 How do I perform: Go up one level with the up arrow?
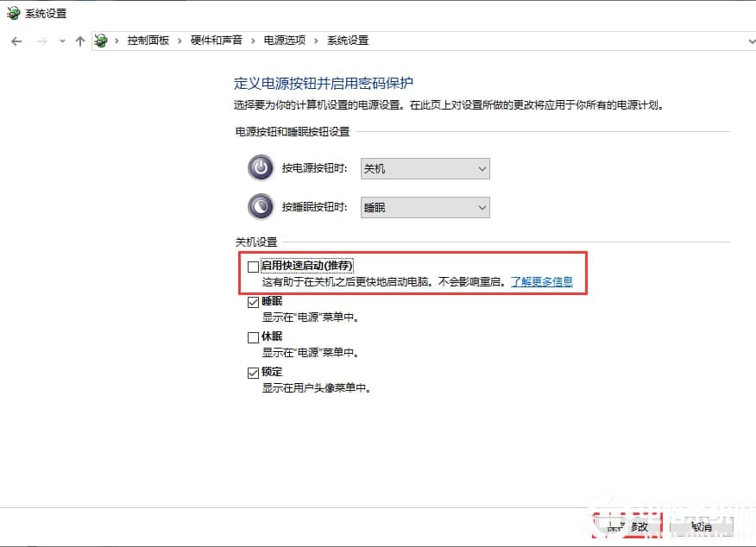click(x=80, y=41)
